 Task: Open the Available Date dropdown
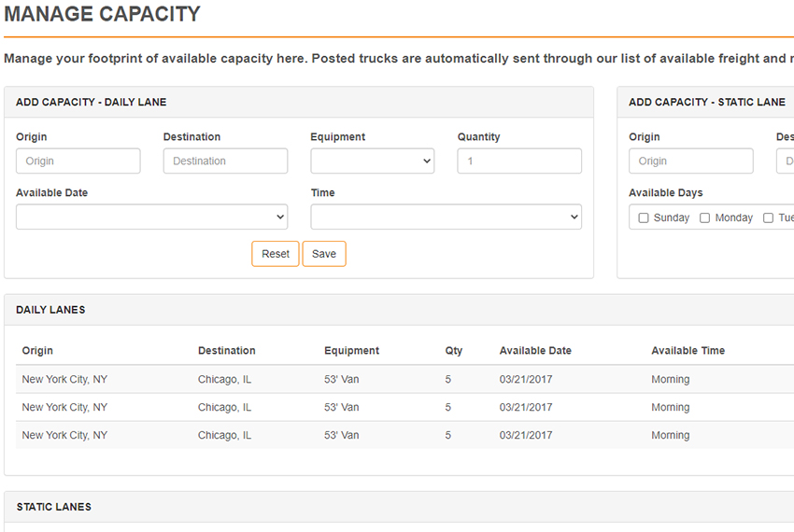pyautogui.click(x=152, y=217)
